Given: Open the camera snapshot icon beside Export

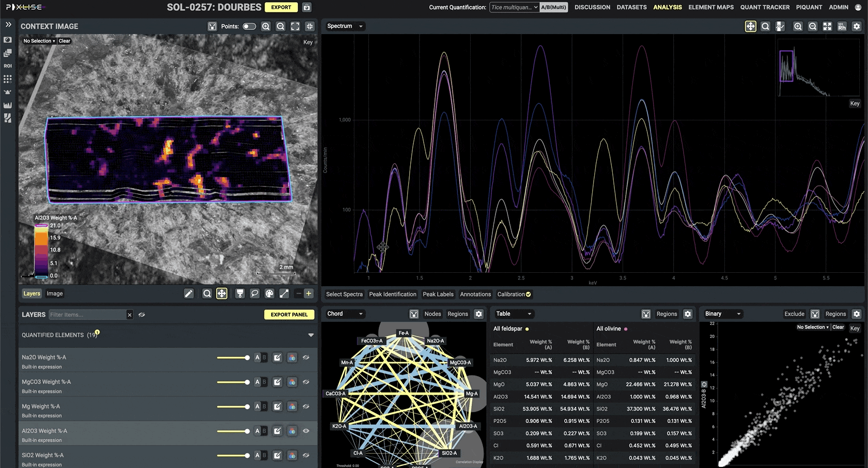Looking at the screenshot, I should pos(306,7).
